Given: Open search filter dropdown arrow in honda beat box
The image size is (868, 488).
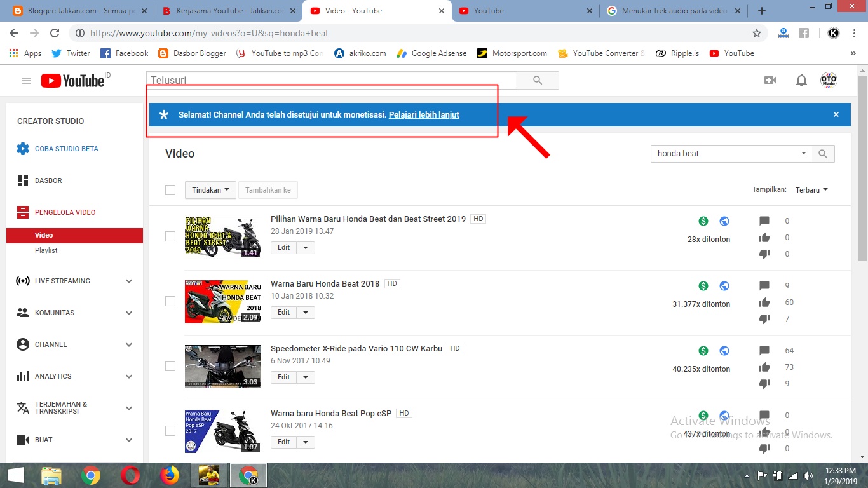Looking at the screenshot, I should 803,153.
